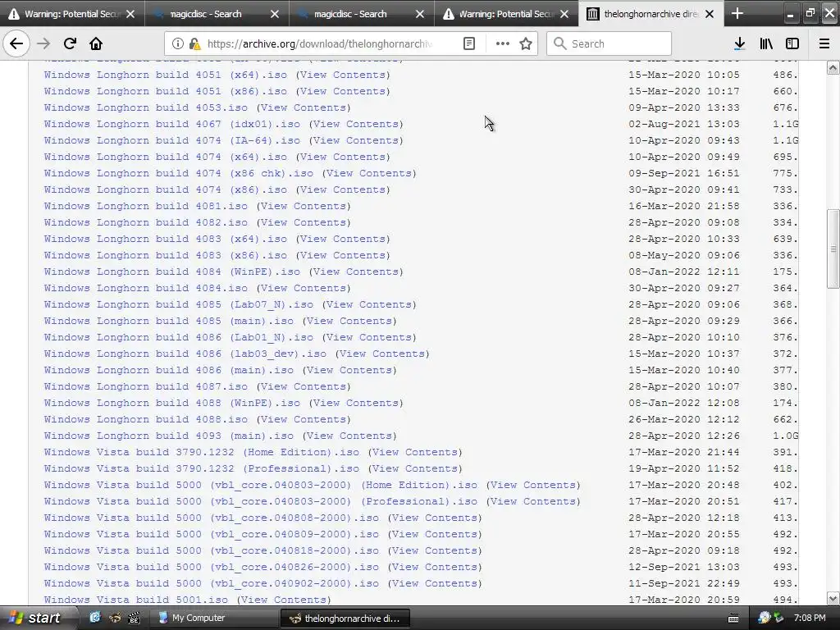
Task: Click the page scrollbar down arrow
Action: pos(833,598)
